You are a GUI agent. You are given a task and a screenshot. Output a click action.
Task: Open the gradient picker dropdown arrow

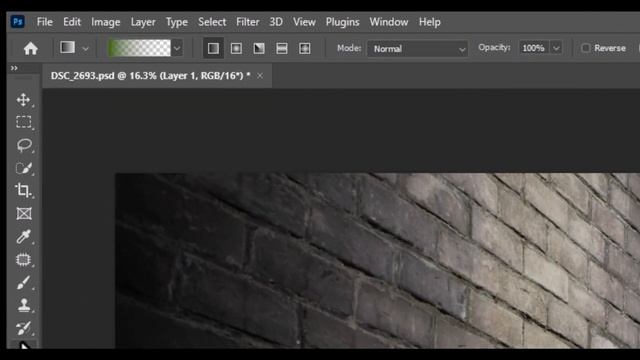point(177,49)
